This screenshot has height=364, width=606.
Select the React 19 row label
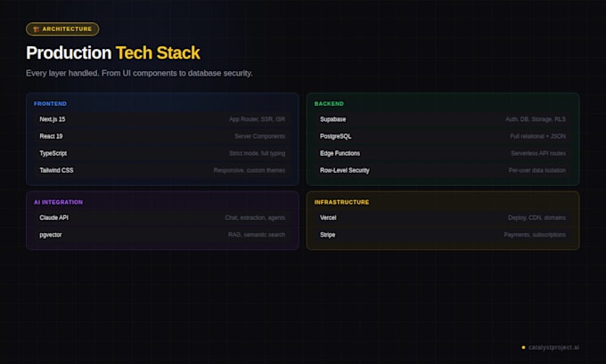click(x=51, y=136)
